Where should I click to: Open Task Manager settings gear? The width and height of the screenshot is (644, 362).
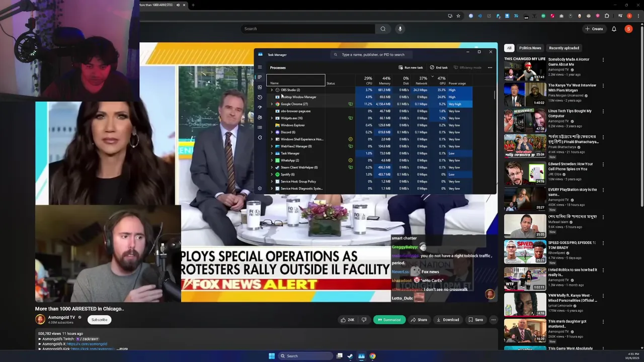click(x=260, y=189)
